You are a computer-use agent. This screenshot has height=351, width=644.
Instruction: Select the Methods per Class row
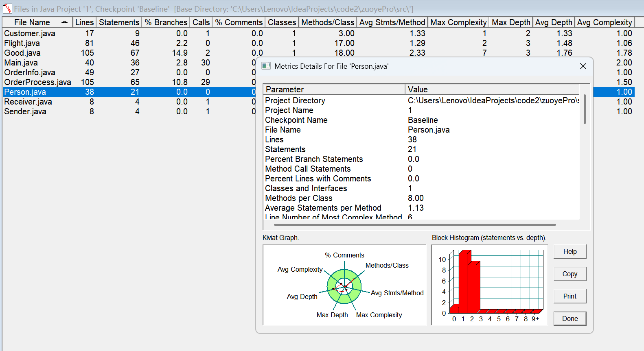click(422, 198)
